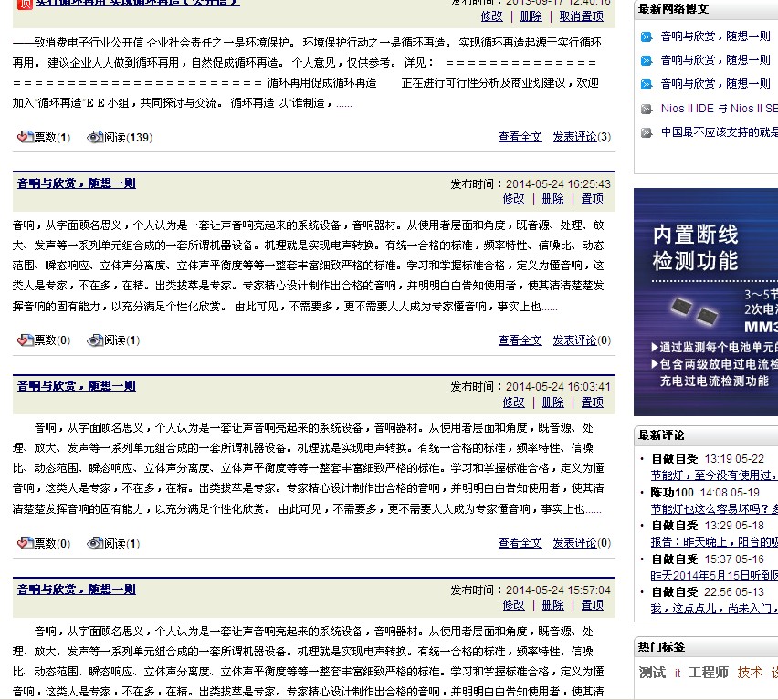This screenshot has width=778, height=700.
Task: Click the 票数(1) vote count
Action: coord(52,137)
